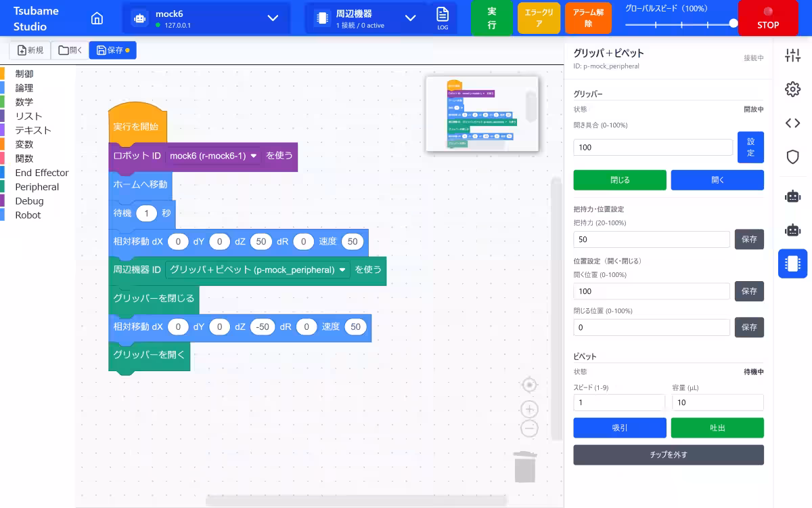Screen dimensions: 812x508
Task: Zoom in on the block workspace
Action: coord(530,409)
